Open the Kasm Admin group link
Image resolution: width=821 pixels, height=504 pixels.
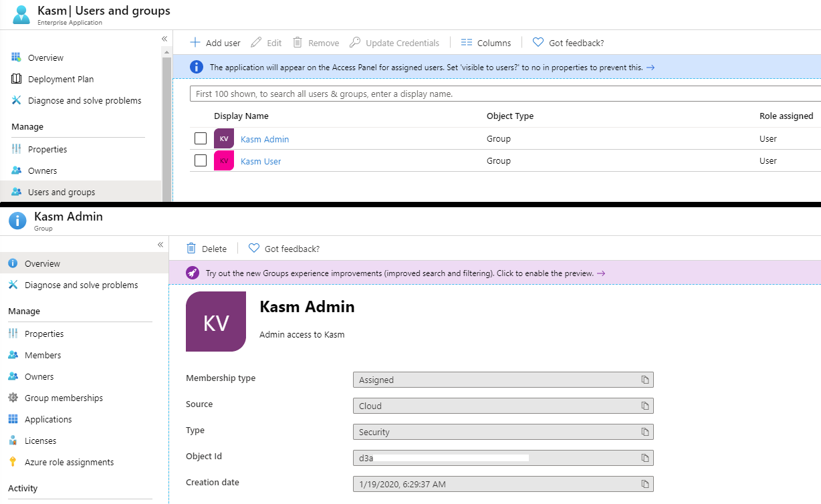pyautogui.click(x=265, y=139)
